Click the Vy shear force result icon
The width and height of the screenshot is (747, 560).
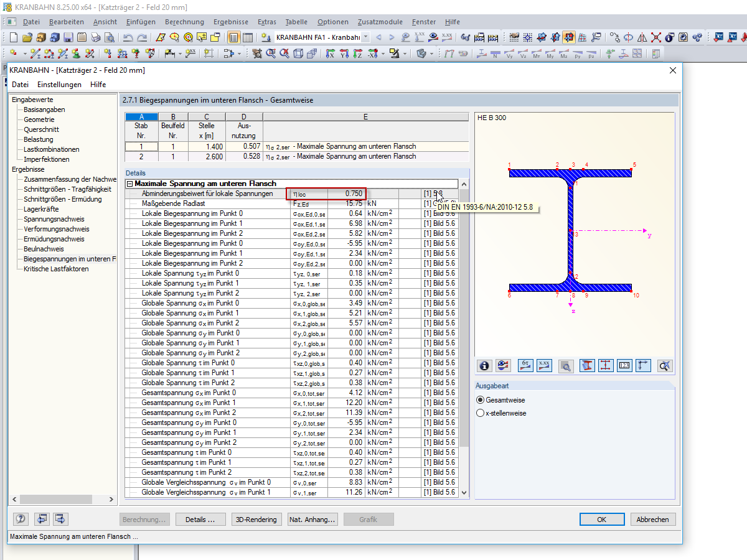click(x=509, y=54)
